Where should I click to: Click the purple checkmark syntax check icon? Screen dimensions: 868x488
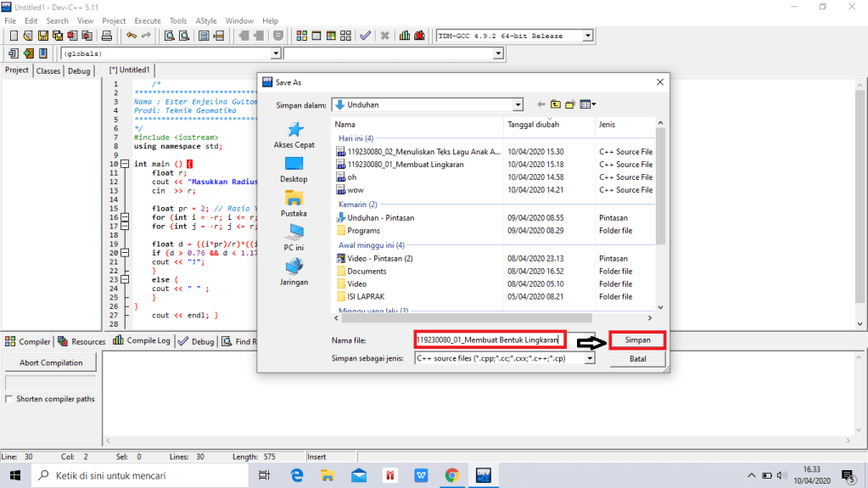click(365, 36)
